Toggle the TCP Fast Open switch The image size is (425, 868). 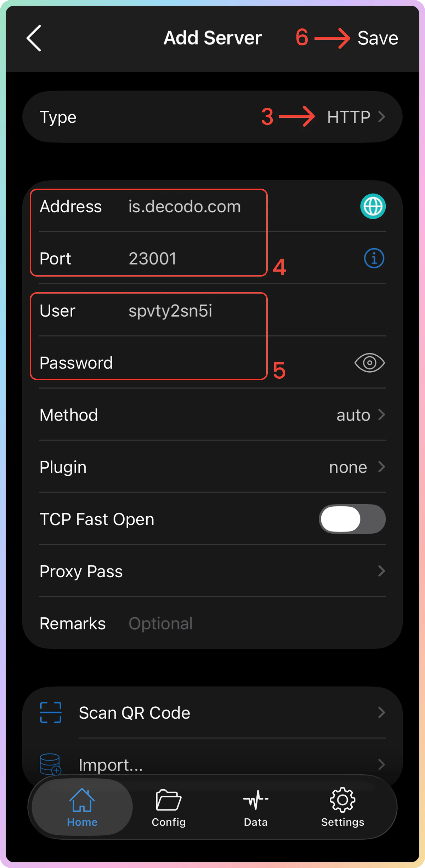[x=352, y=519]
